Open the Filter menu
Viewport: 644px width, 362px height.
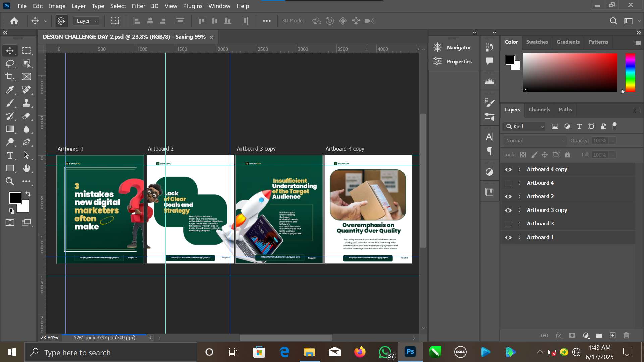click(x=139, y=6)
